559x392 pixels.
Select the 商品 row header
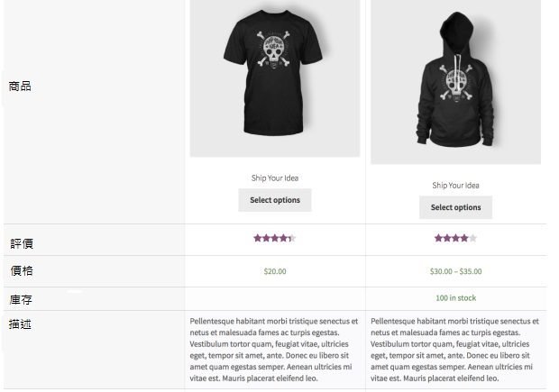(x=21, y=87)
